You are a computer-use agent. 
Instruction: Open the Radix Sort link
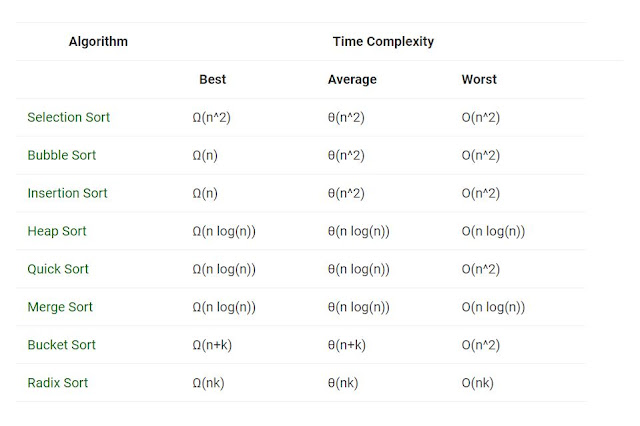click(58, 383)
